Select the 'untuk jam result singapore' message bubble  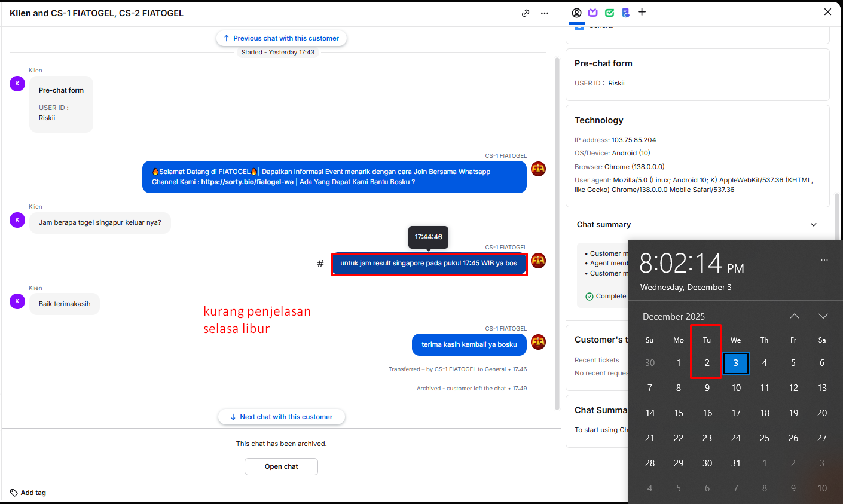[x=429, y=264]
